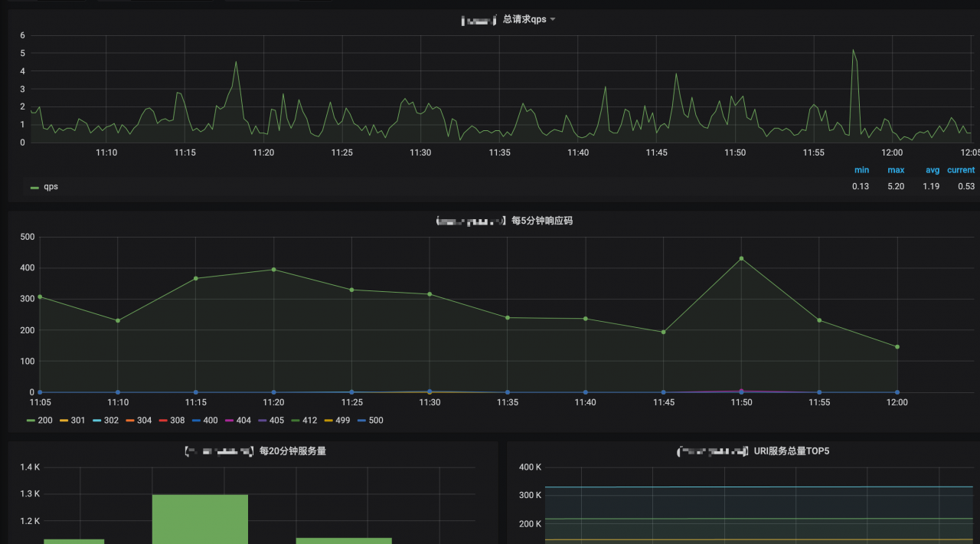Image resolution: width=980 pixels, height=544 pixels.
Task: Toggle the 200 response code series label
Action: coord(45,421)
